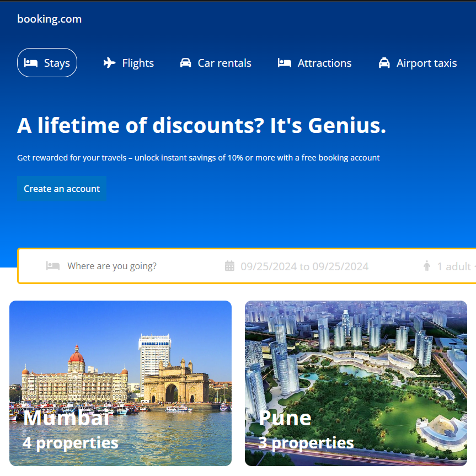Open the Pune 3 properties card
The height and width of the screenshot is (476, 476).
point(356,383)
